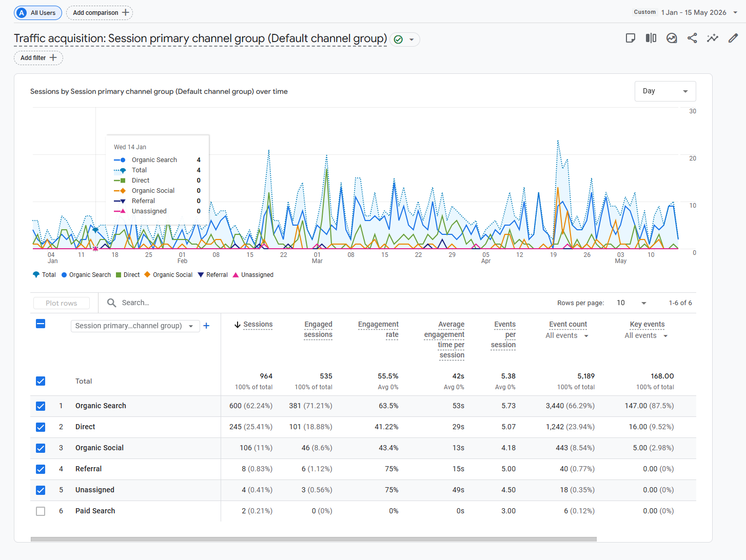Viewport: 746px width, 560px height.
Task: Click the Add filter button
Action: click(38, 58)
